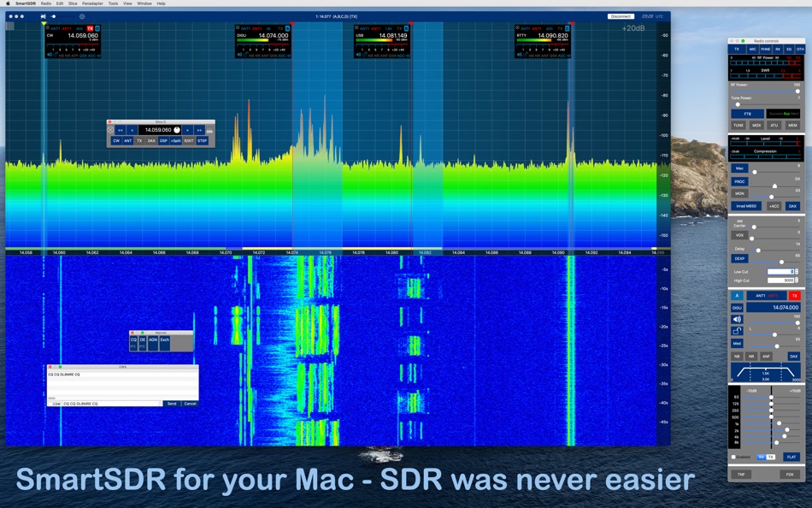The width and height of the screenshot is (812, 508).
Task: Select the RX segment of the equalizer RX/TX switch
Action: click(762, 457)
